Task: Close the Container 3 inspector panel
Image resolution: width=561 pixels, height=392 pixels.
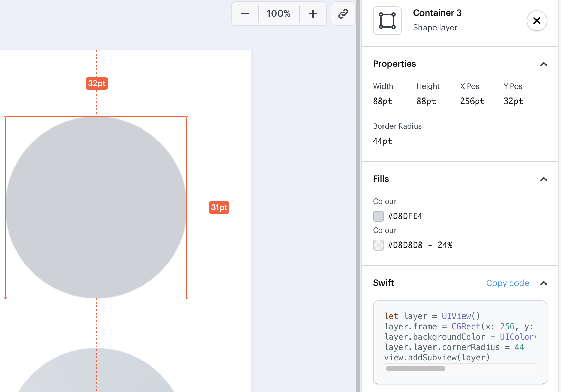Action: coord(537,21)
